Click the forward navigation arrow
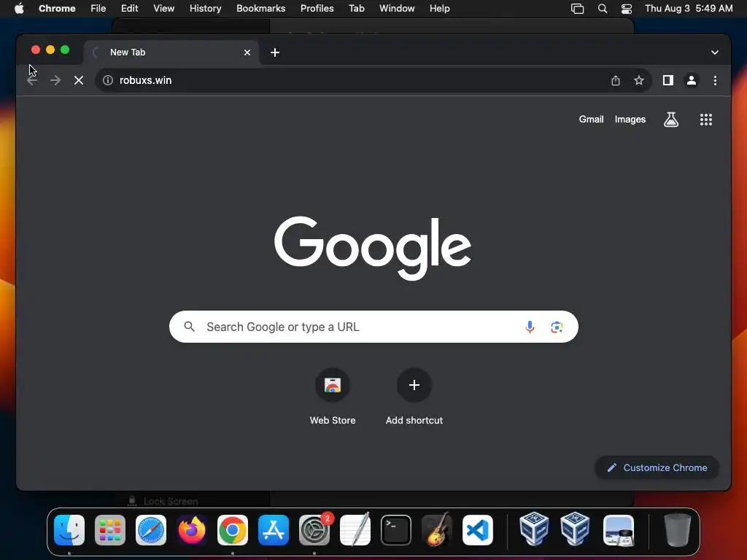Screen dimensions: 747x560 55,80
